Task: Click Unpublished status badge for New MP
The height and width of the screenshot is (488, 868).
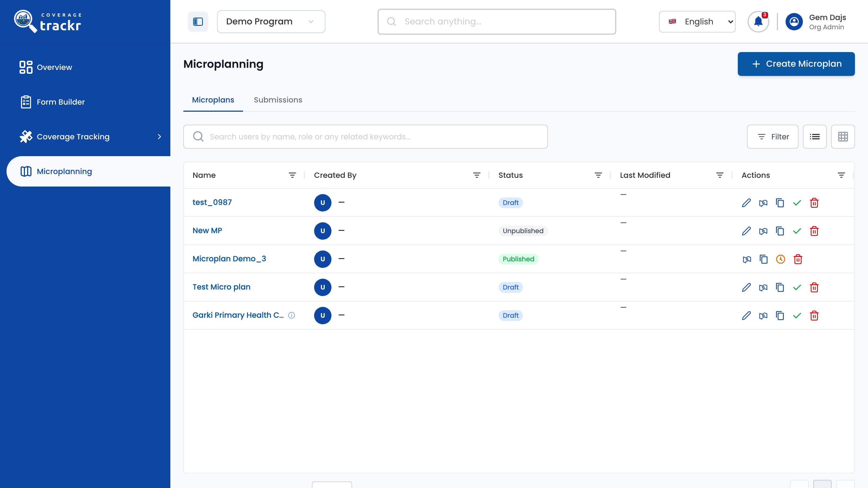Action: [523, 231]
